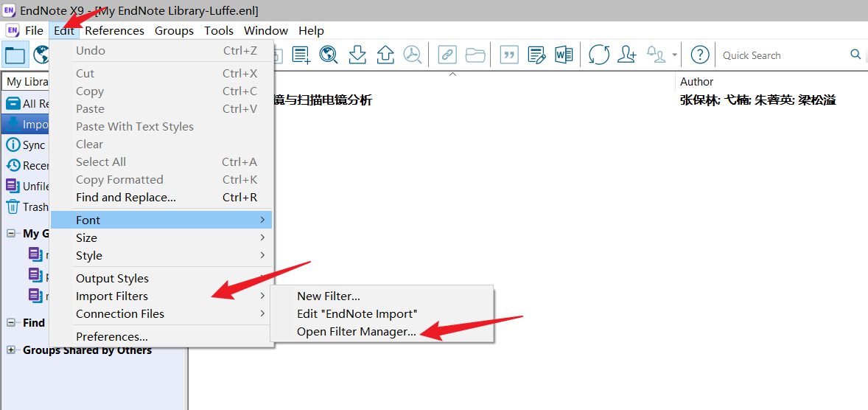868x410 pixels.
Task: Click the My Library tab in sidebar
Action: (26, 81)
